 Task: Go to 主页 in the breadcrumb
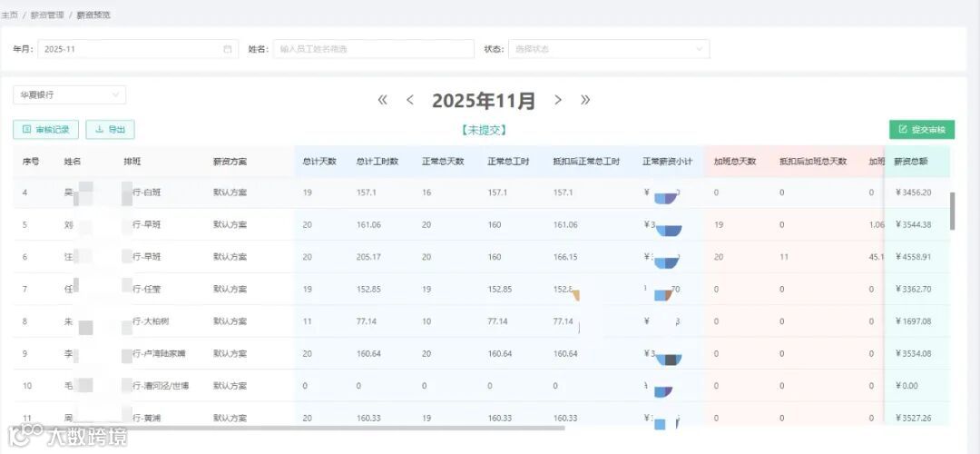coord(9,15)
